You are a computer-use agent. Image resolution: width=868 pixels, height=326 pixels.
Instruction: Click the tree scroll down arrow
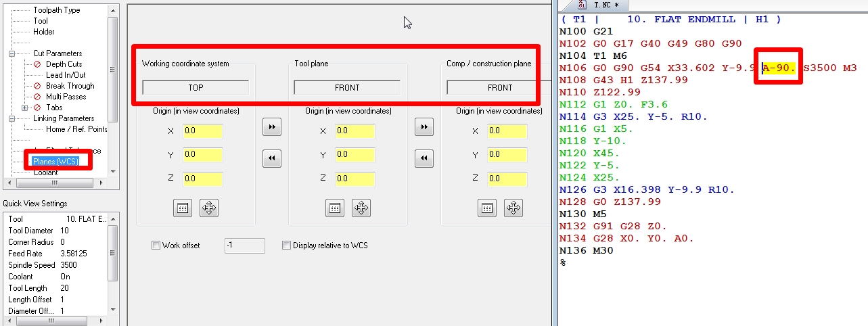tap(113, 172)
